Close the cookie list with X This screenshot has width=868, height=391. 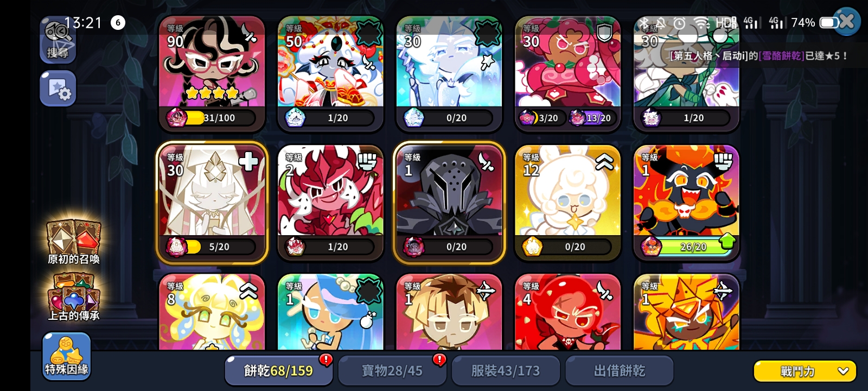(x=847, y=22)
